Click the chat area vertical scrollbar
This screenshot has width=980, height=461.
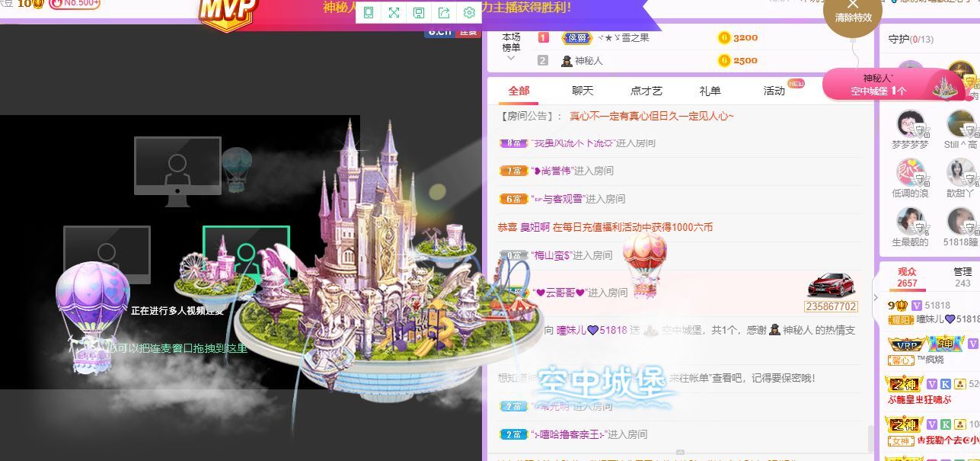[x=870, y=439]
